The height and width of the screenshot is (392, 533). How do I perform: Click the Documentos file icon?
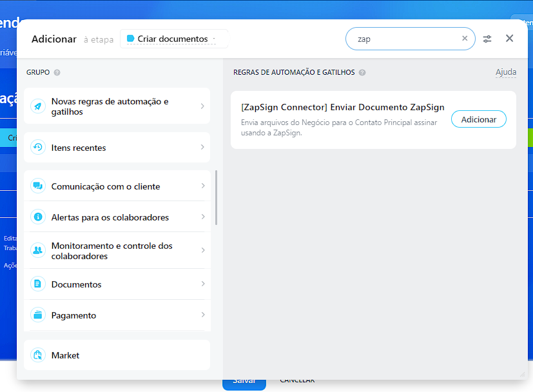pos(38,284)
